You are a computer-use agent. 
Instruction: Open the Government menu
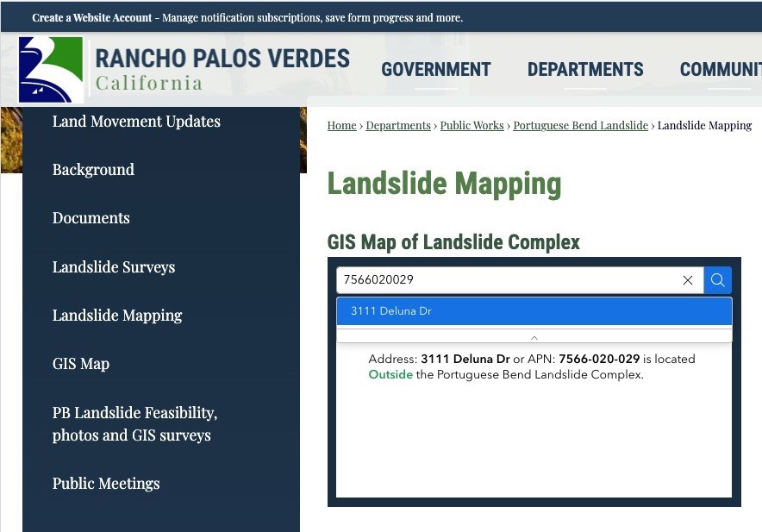[435, 70]
